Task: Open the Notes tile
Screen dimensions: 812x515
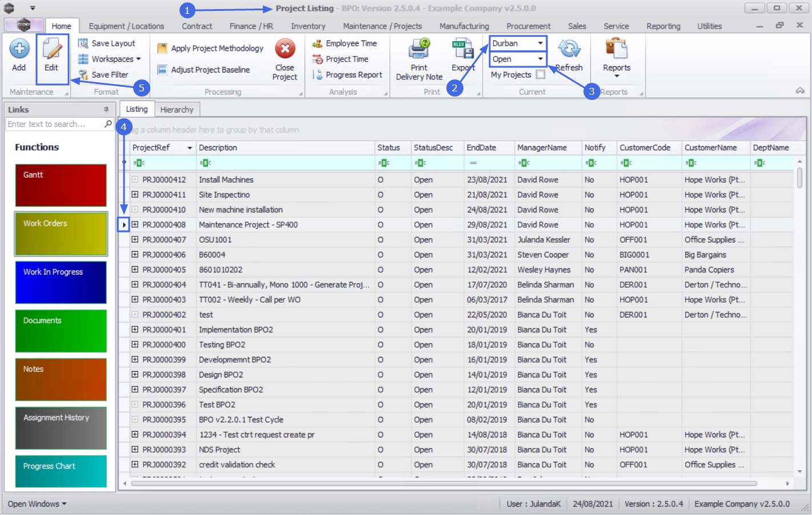Action: click(61, 379)
